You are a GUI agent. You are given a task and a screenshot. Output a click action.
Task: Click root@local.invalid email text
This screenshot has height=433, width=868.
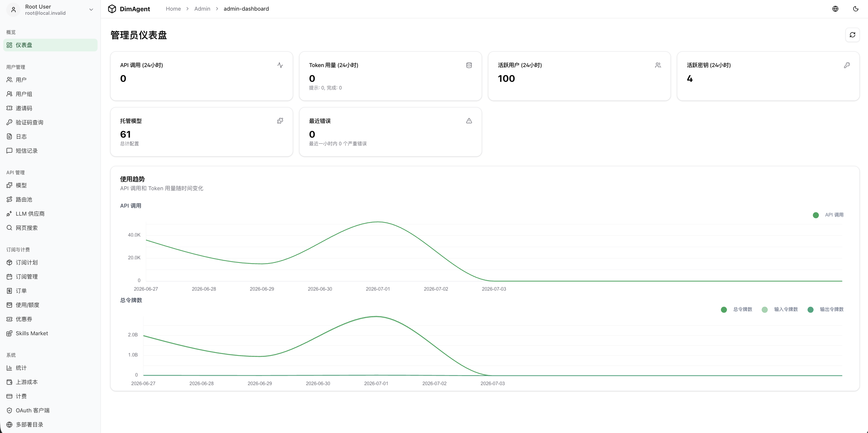tap(45, 13)
